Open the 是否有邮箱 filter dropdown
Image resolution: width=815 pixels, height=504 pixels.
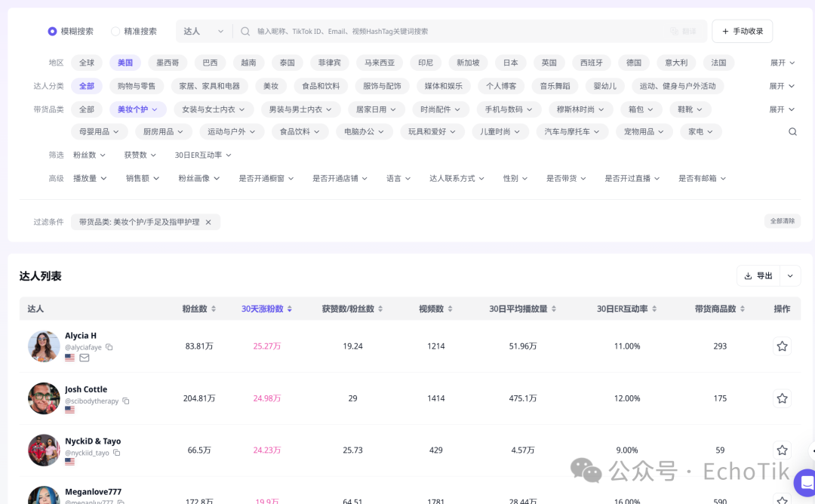point(703,178)
